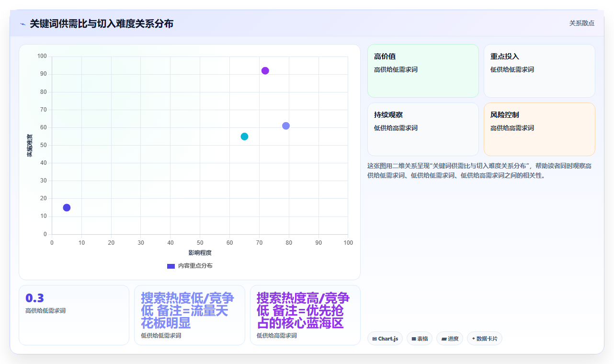The width and height of the screenshot is (614, 364).
Task: Click the 0.3 value in the stat card
Action: click(x=34, y=298)
